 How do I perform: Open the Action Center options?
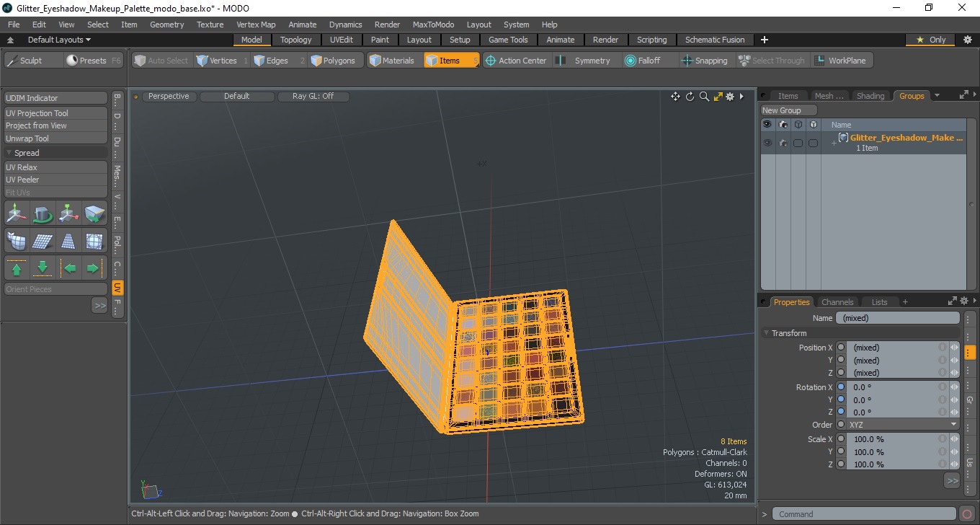tap(517, 61)
